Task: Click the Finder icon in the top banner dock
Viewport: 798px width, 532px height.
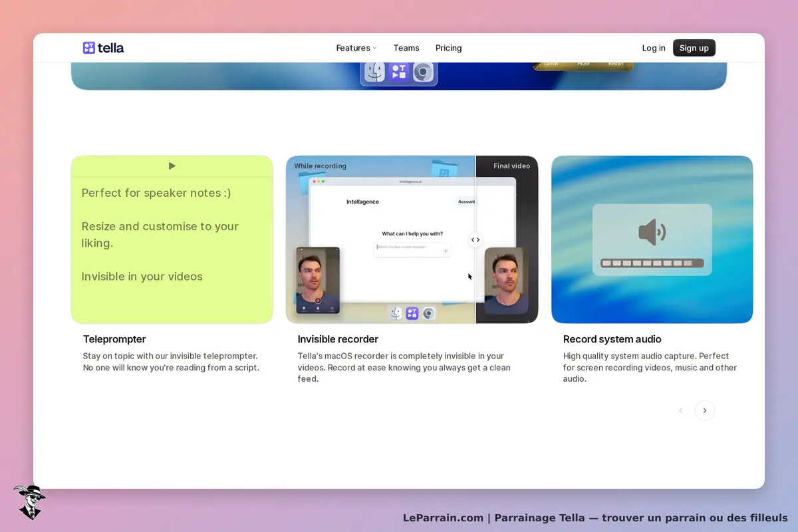Action: (375, 72)
